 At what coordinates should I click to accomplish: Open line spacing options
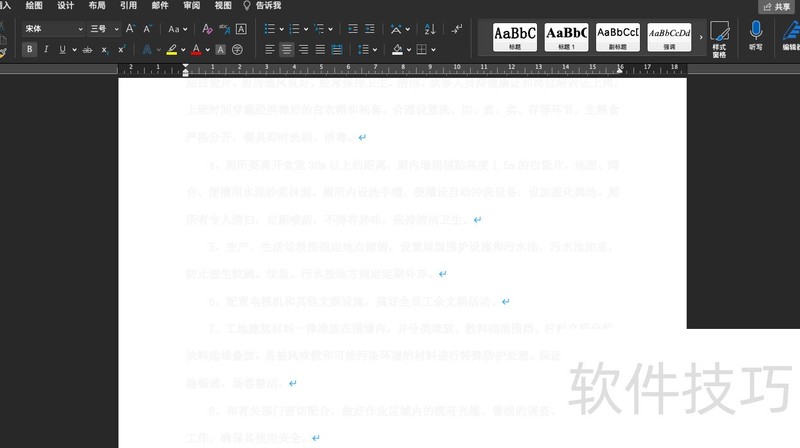(x=363, y=49)
